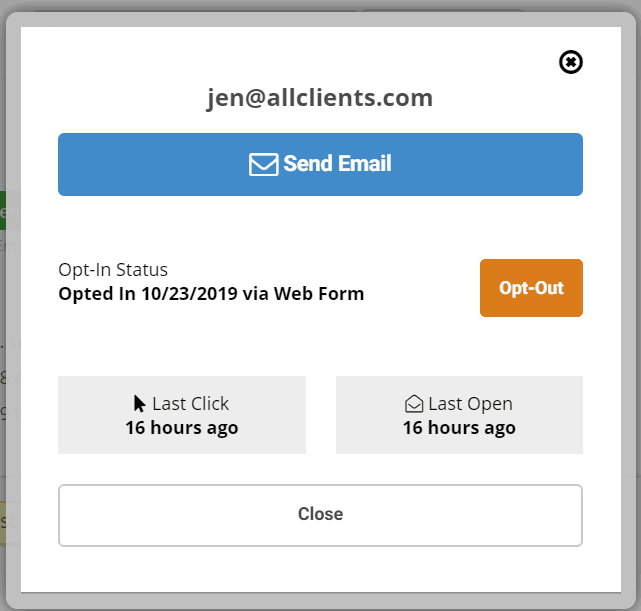Open the Last Click info tile
641x611 pixels.
tap(182, 415)
